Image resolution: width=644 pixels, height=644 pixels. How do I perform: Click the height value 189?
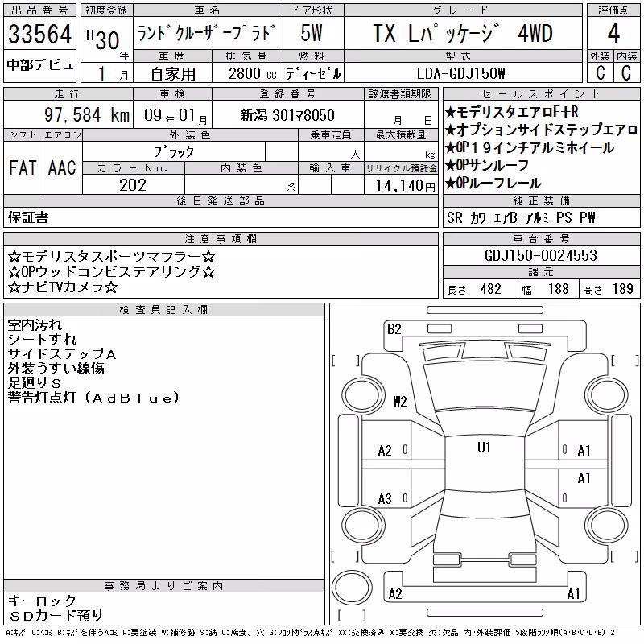click(x=622, y=289)
